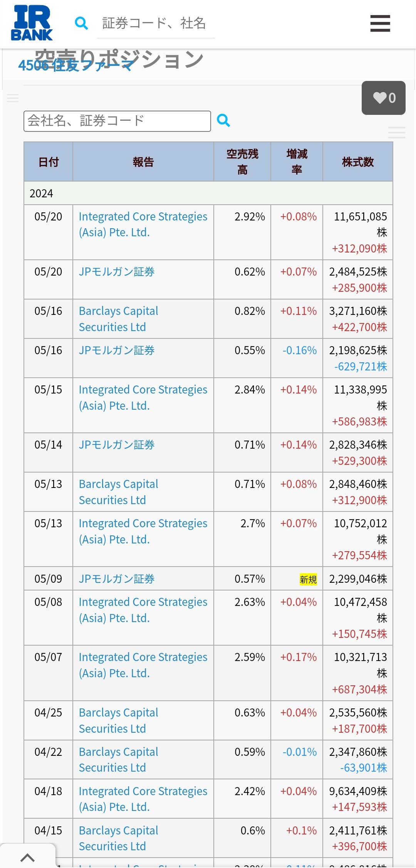
Task: Click the heart favorite button
Action: [x=383, y=98]
